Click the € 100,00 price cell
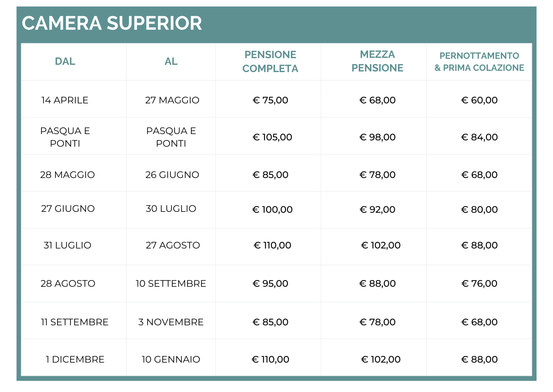553x392 pixels. tap(272, 210)
